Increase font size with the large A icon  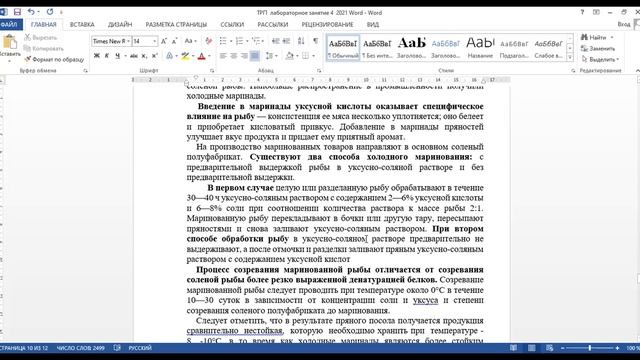[164, 41]
